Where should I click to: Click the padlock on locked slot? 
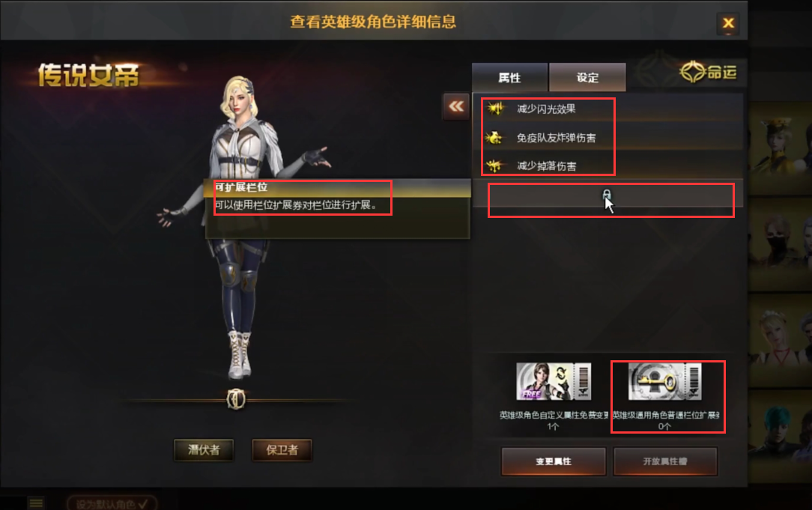607,194
